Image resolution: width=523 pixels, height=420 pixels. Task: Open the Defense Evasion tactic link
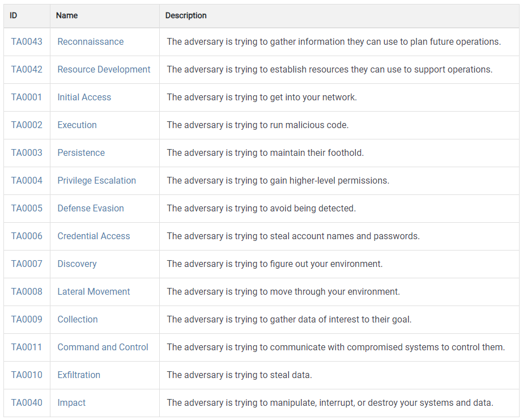point(91,208)
